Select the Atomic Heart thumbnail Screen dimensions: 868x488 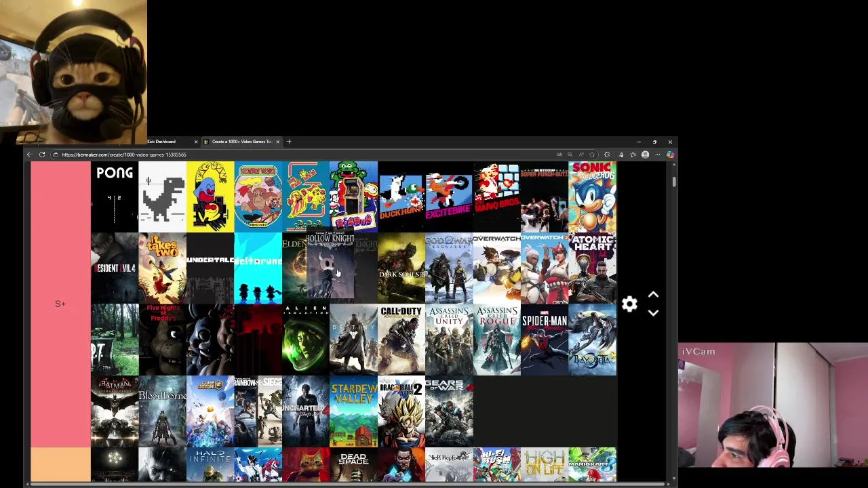pyautogui.click(x=592, y=268)
